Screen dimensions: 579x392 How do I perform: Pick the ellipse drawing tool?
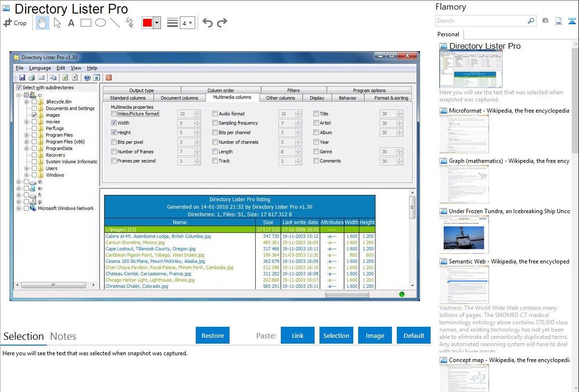click(101, 23)
